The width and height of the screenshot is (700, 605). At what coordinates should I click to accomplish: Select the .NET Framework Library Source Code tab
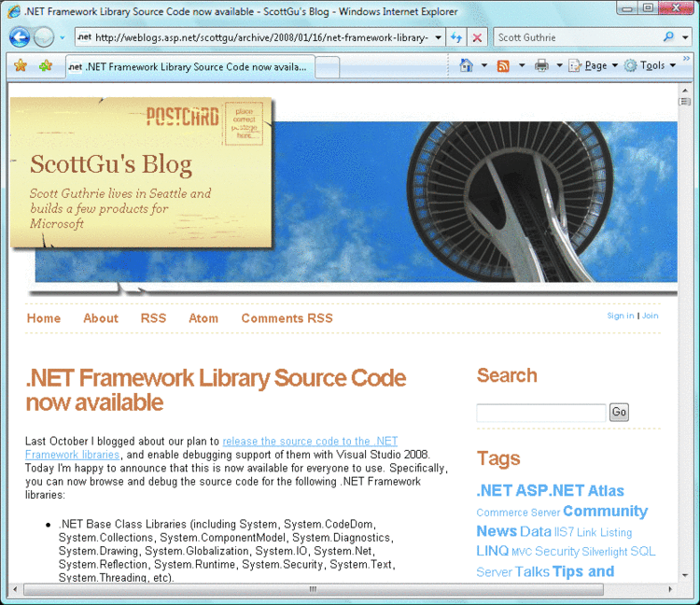[189, 67]
